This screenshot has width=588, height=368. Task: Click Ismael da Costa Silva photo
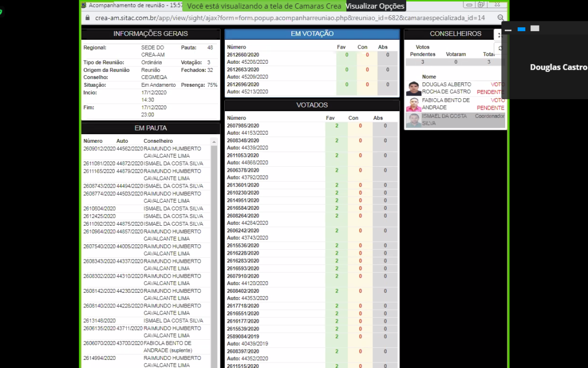click(413, 120)
